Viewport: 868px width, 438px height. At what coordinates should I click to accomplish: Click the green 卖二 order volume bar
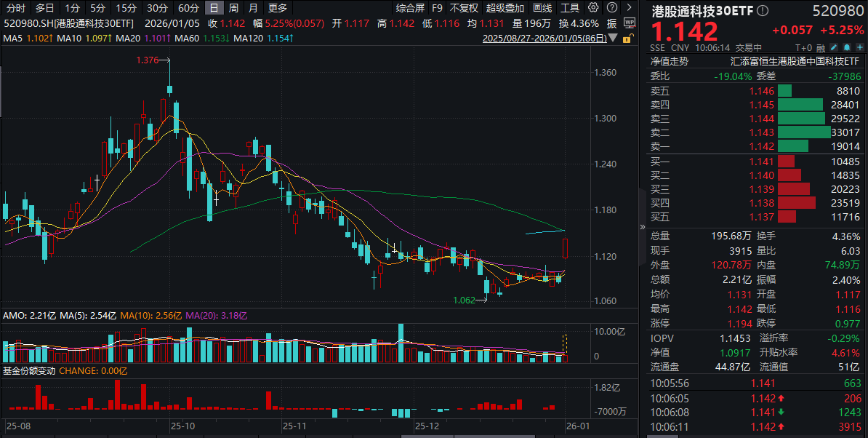tap(803, 132)
